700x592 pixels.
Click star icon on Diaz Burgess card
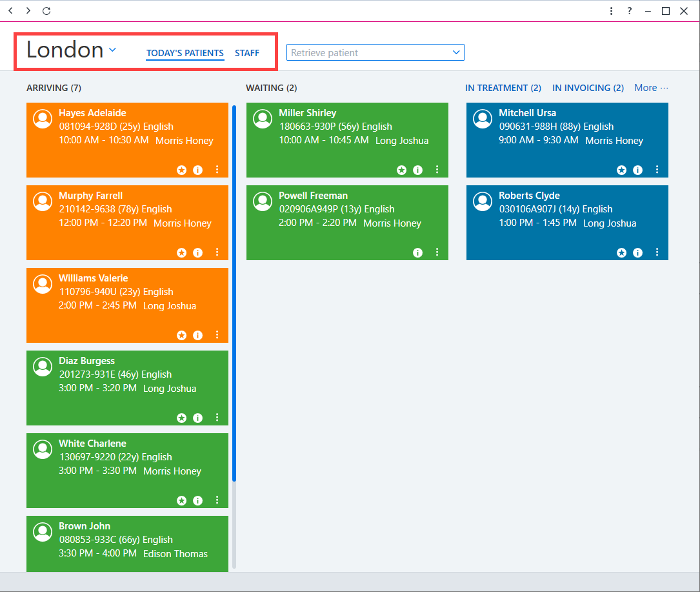(182, 418)
